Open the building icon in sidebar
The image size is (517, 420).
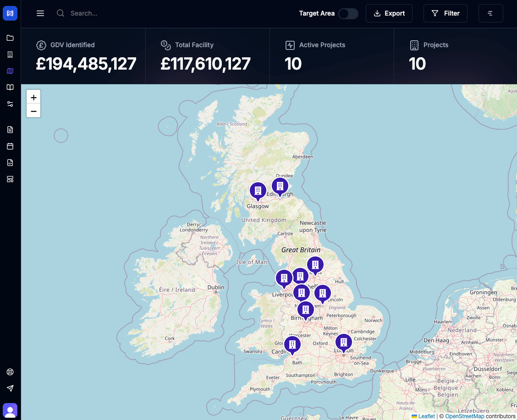pyautogui.click(x=10, y=55)
